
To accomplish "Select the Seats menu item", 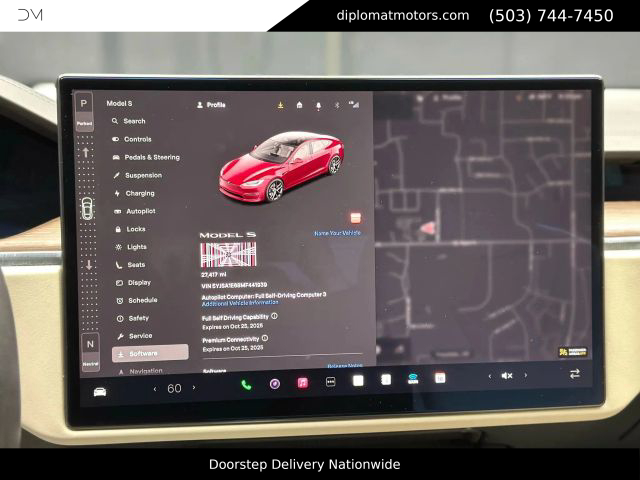I will pyautogui.click(x=131, y=265).
